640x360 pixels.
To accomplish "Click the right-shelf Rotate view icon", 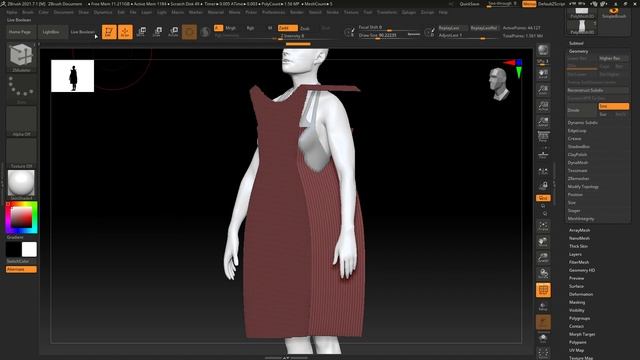I will 543,274.
